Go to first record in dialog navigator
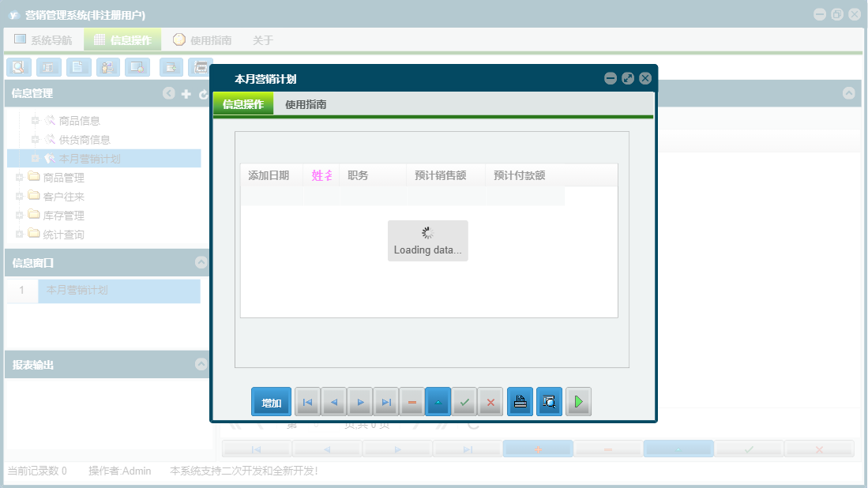 [307, 402]
